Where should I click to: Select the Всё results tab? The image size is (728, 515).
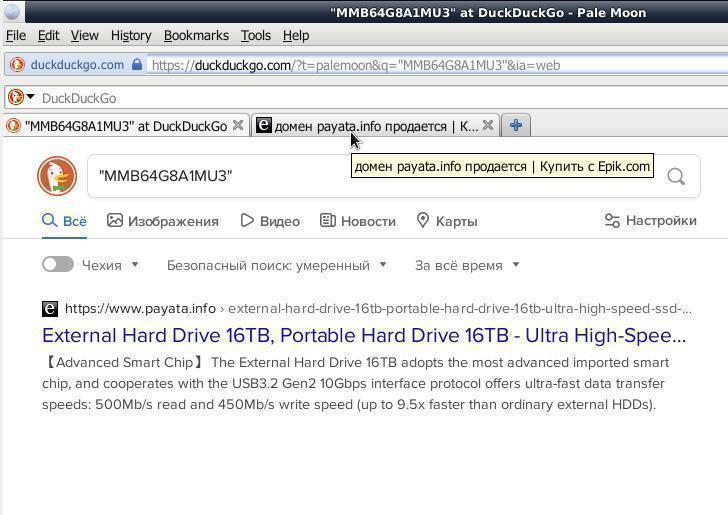(64, 221)
